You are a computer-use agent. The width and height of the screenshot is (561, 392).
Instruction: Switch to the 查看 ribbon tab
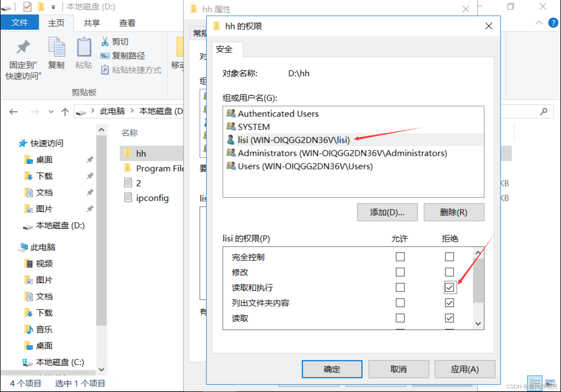tap(127, 23)
